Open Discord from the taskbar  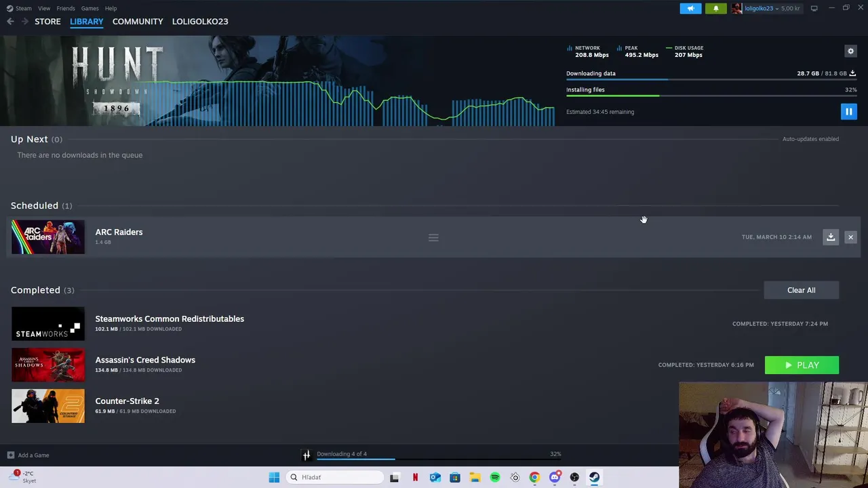tap(555, 477)
